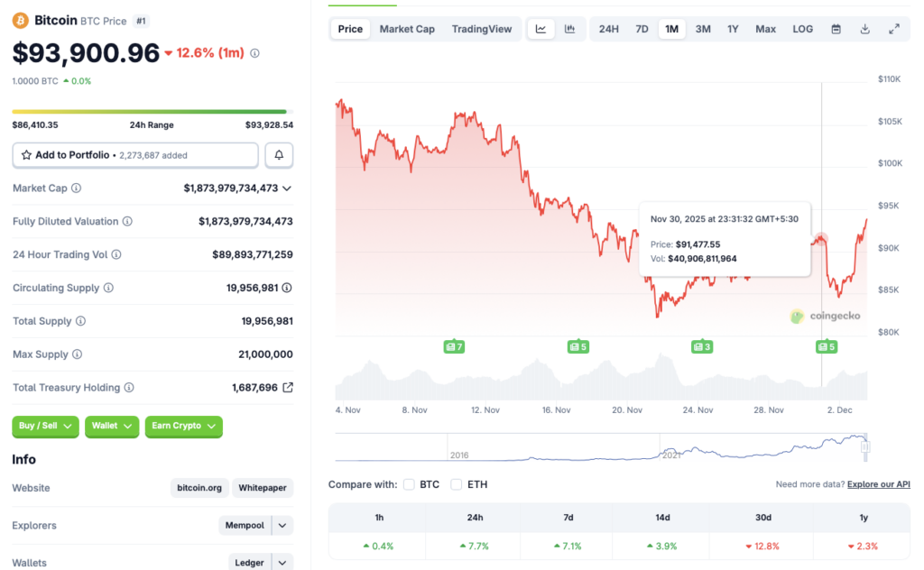Click the notification bell icon
The width and height of the screenshot is (924, 570).
click(279, 154)
